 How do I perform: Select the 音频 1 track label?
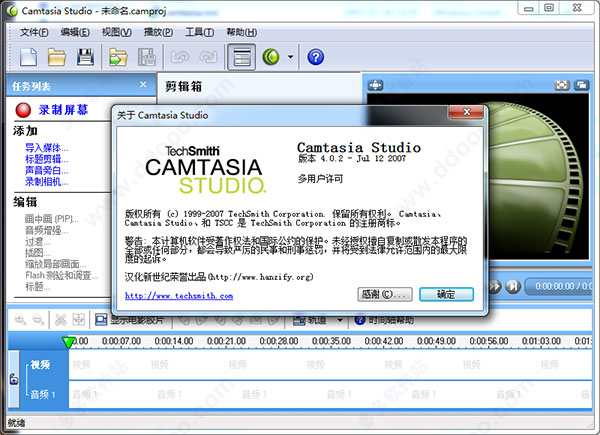tap(43, 394)
